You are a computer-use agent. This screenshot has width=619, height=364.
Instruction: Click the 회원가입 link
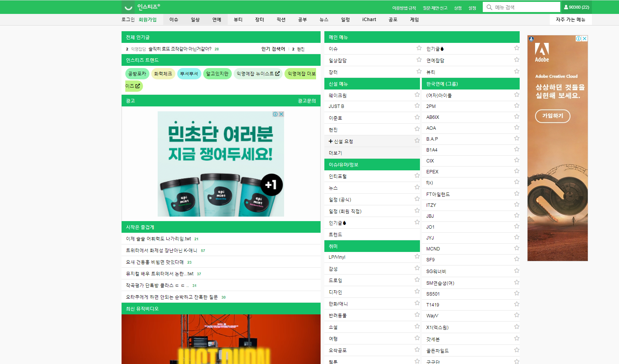(148, 20)
